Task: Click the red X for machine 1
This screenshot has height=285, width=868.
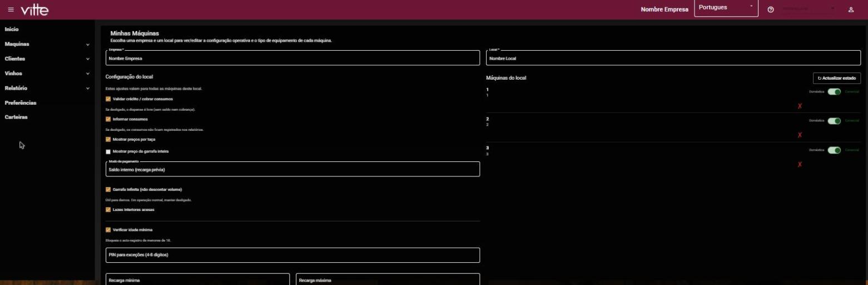Action: 800,106
